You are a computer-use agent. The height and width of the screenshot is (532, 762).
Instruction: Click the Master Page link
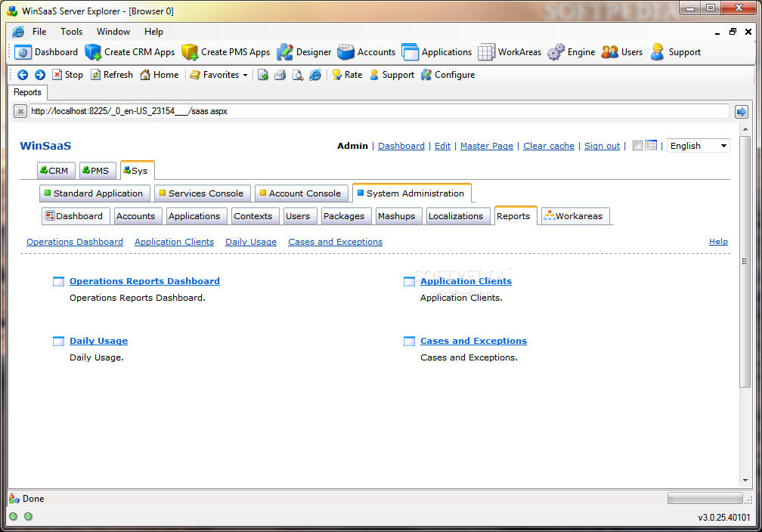pos(487,146)
